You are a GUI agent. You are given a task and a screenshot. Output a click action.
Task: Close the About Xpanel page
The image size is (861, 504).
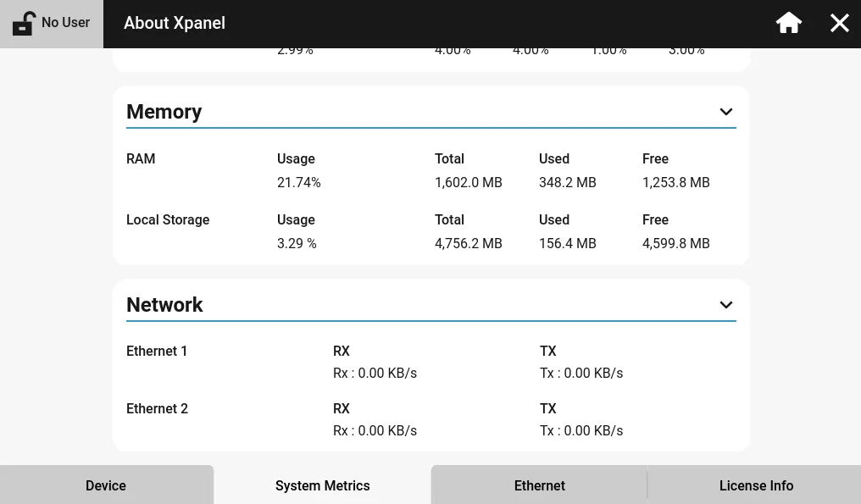tap(839, 23)
